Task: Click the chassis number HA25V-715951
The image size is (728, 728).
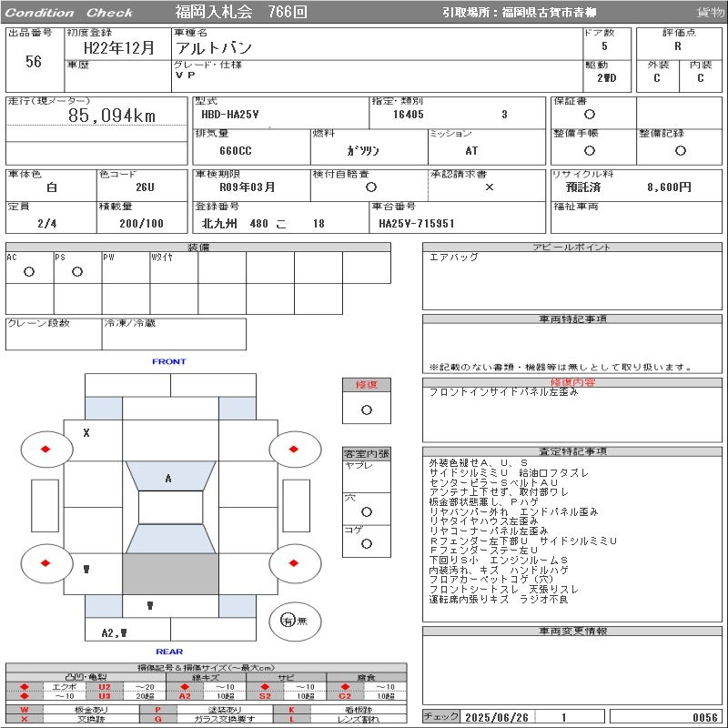Action: click(417, 224)
